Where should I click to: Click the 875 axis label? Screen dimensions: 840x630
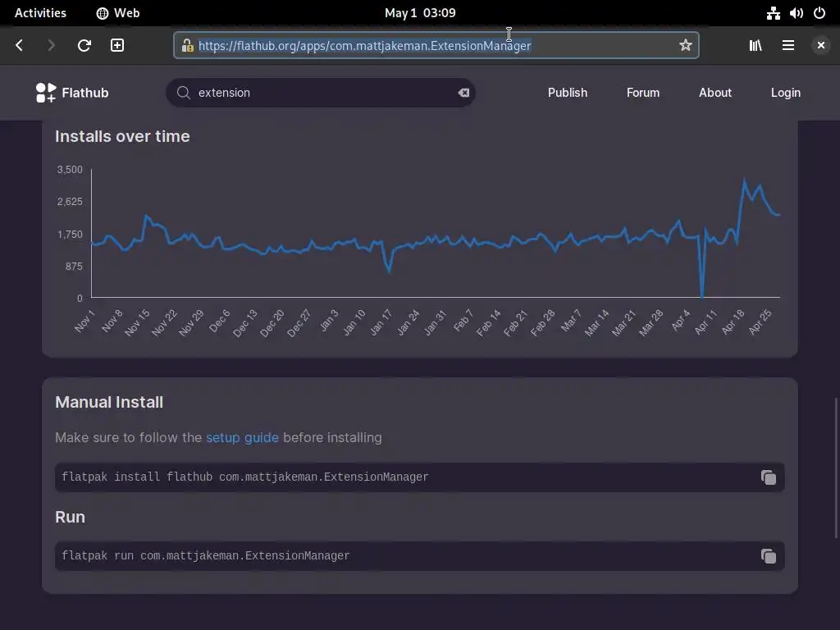tap(73, 267)
